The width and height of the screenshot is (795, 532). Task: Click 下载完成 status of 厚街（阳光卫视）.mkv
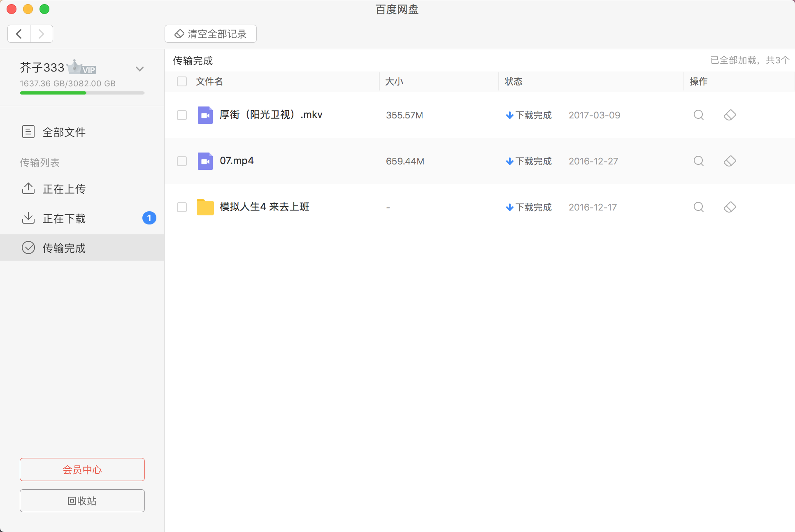click(x=529, y=115)
